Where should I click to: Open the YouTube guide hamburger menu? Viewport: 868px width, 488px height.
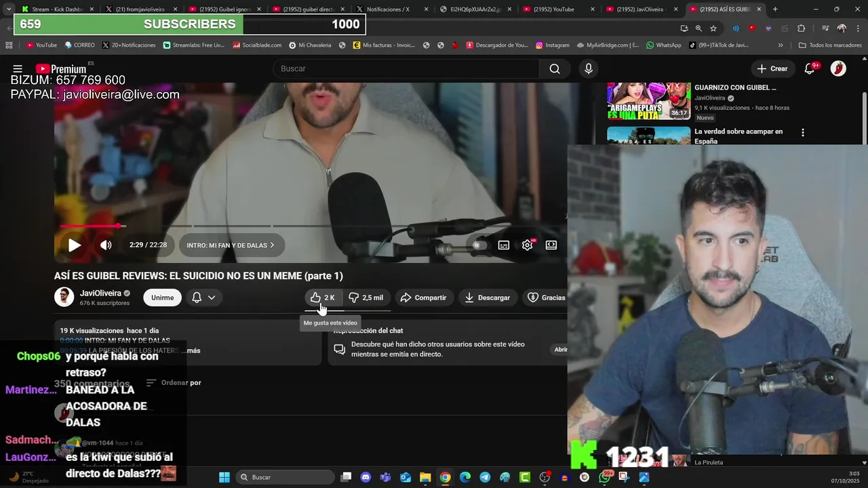click(18, 68)
